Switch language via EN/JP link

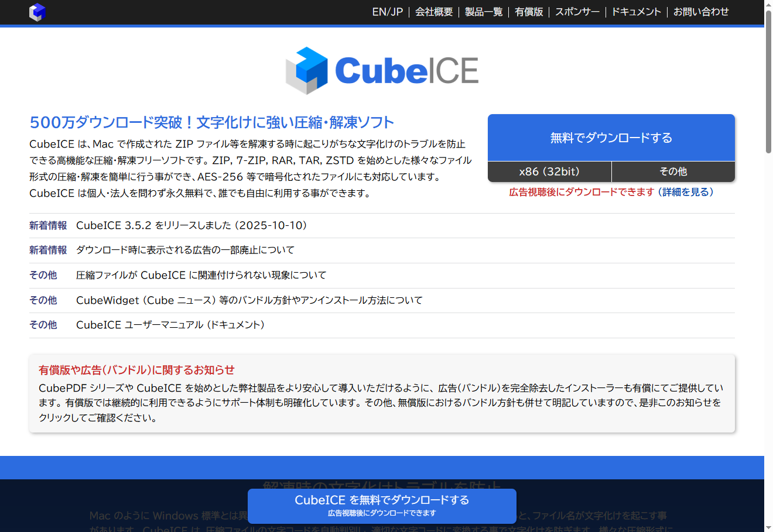388,12
